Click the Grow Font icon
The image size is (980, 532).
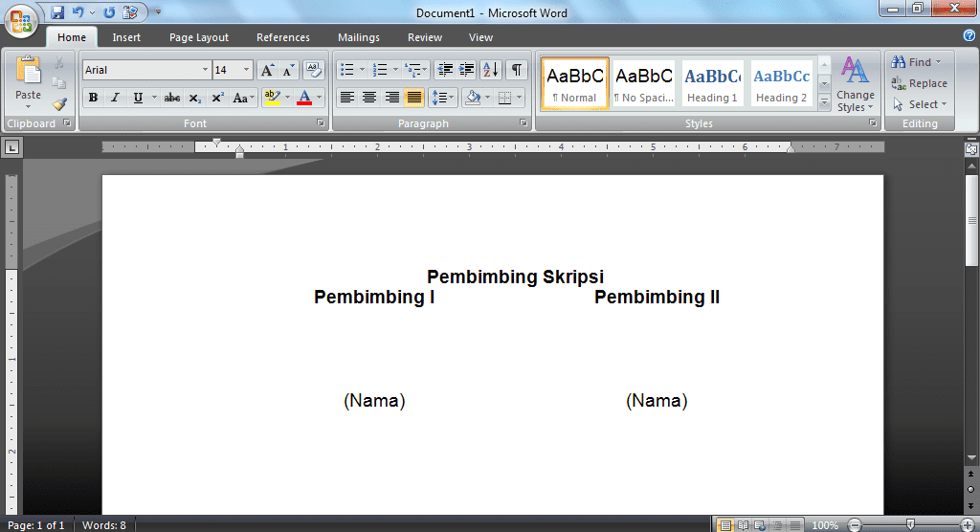pos(268,70)
